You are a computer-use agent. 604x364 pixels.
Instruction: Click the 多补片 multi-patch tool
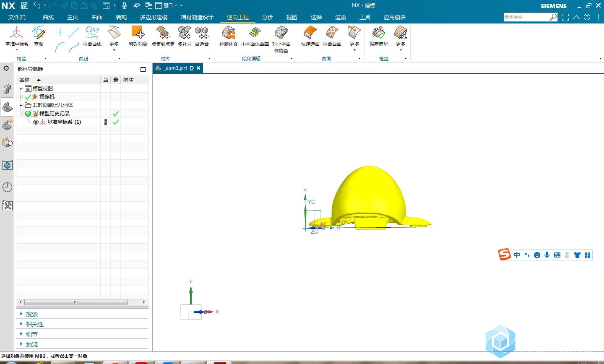[185, 36]
